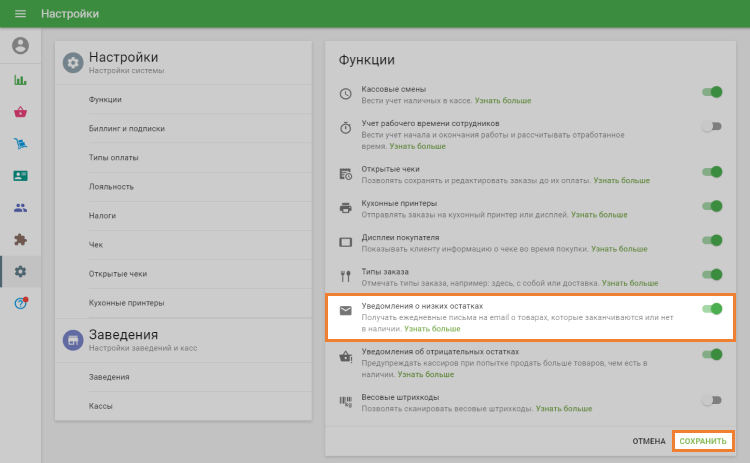Click the user account icon in sidebar
This screenshot has width=750, height=463.
[x=20, y=46]
